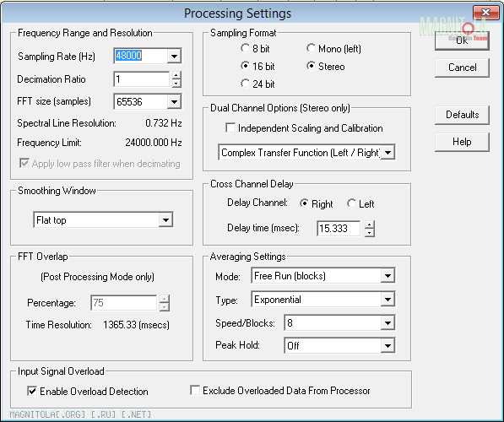Select Left as the delay channel
The image size is (504, 422).
coord(351,203)
